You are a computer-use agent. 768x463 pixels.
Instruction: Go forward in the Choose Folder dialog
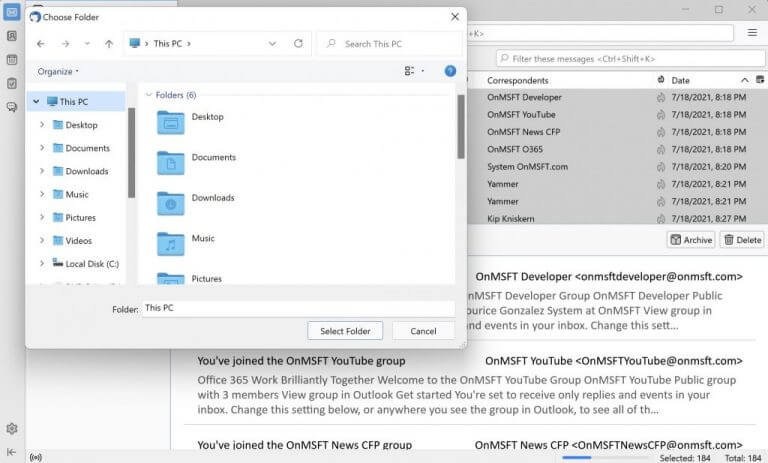pyautogui.click(x=65, y=44)
